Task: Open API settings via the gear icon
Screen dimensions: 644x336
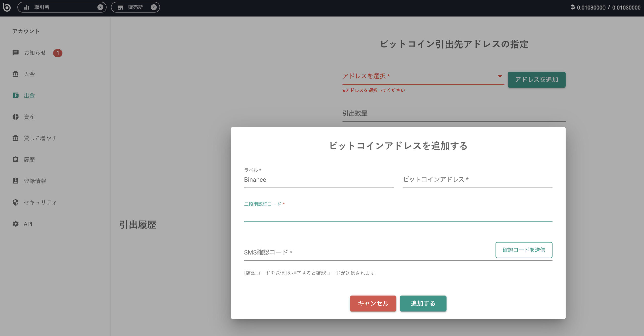Action: tap(15, 224)
